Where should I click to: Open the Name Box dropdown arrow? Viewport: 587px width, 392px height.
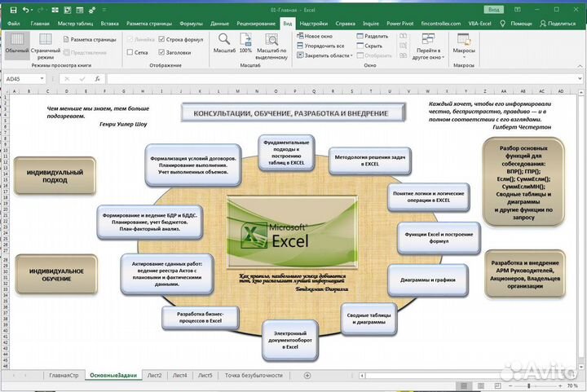click(42, 79)
